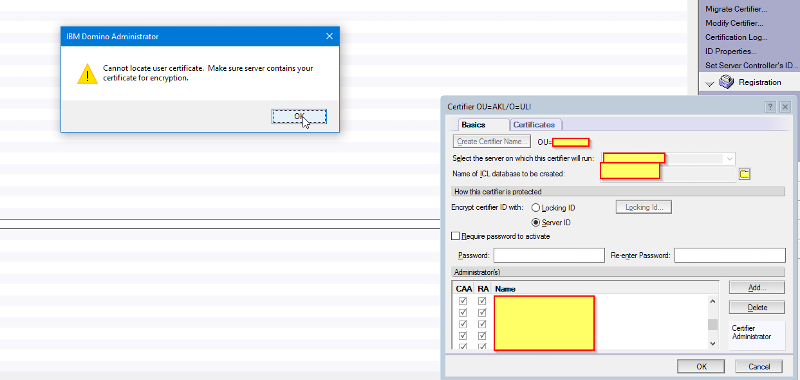Screen dimensions: 800x380
Task: Open Set Server Controller's ID entry
Action: [x=751, y=65]
